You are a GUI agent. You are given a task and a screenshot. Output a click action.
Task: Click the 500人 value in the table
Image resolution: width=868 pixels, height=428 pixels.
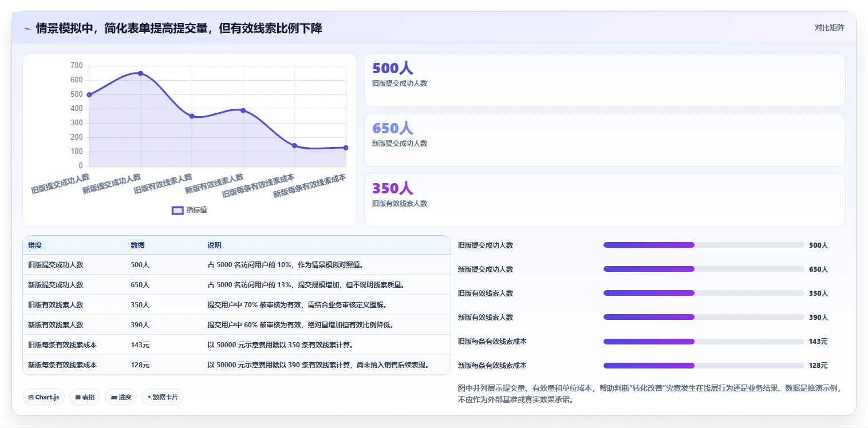[140, 265]
